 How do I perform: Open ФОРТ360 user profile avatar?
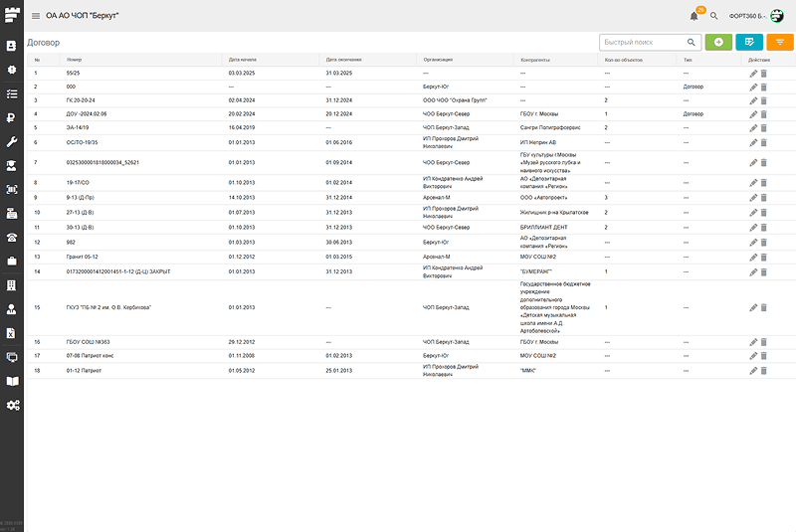pyautogui.click(x=777, y=16)
